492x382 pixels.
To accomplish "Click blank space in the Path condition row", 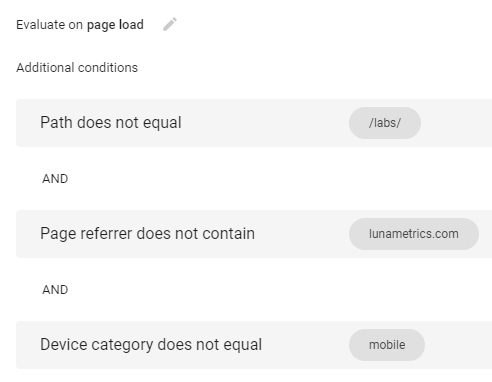I will coord(267,123).
